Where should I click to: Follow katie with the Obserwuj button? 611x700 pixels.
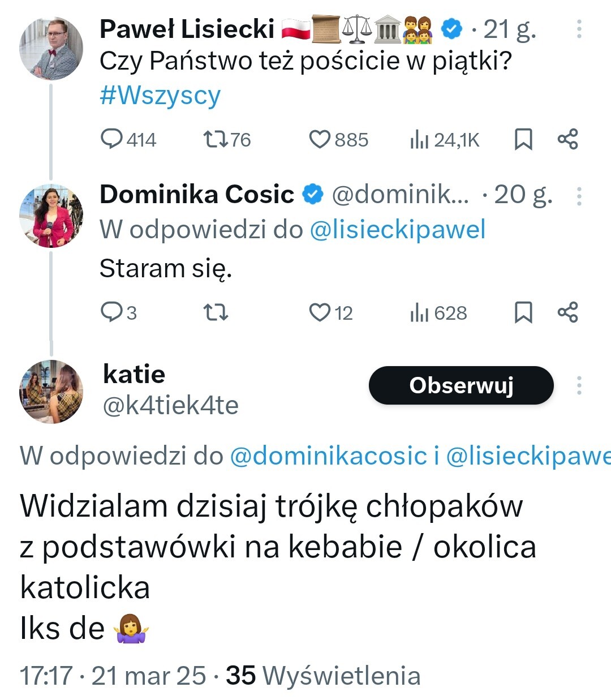point(461,385)
